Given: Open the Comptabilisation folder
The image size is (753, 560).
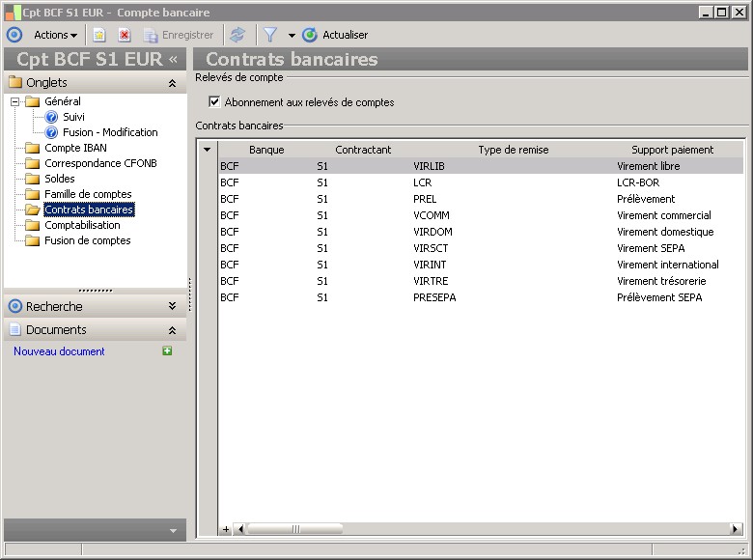Looking at the screenshot, I should [x=82, y=225].
